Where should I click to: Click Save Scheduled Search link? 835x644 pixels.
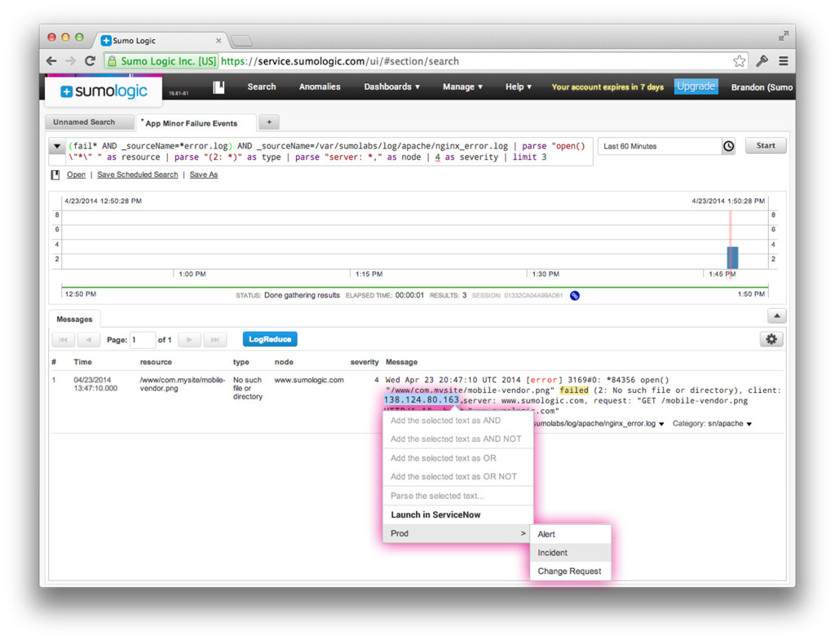(137, 174)
